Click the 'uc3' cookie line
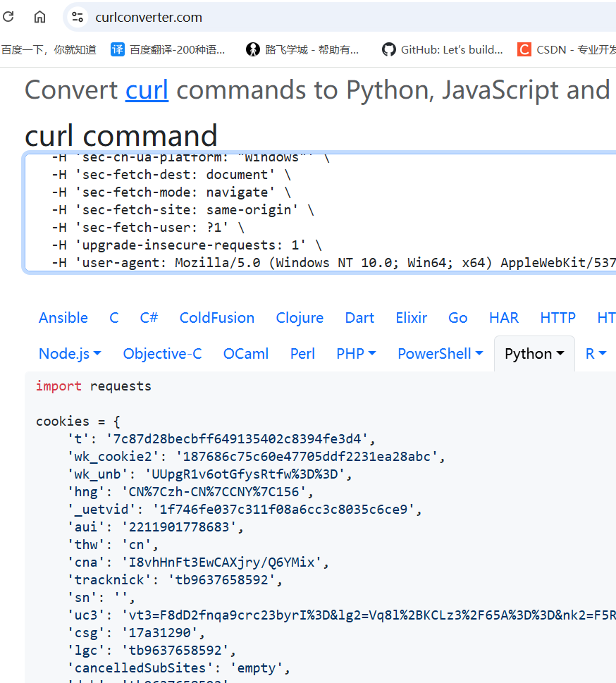 341,615
